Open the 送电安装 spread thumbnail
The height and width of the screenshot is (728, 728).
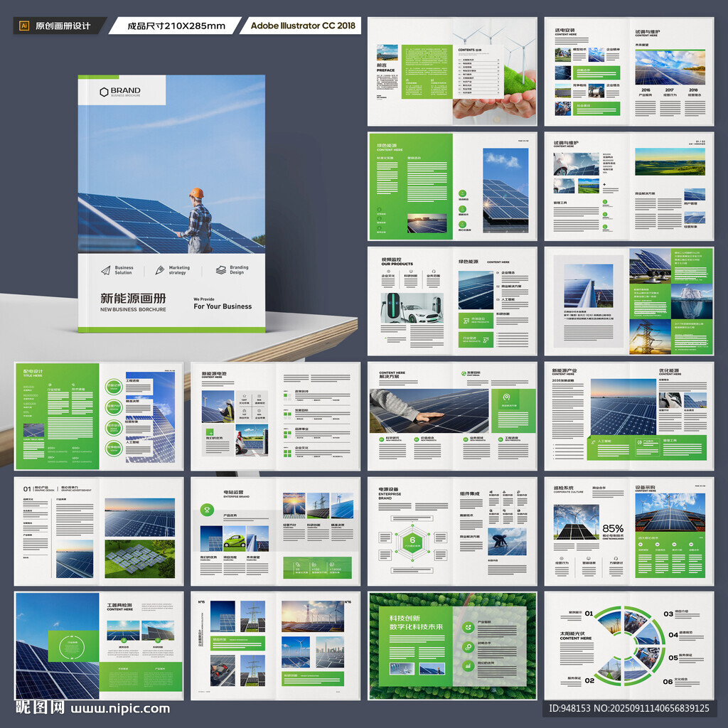click(x=629, y=72)
